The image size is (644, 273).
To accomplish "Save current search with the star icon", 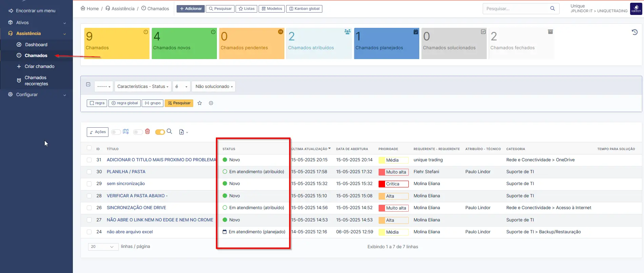I will tap(200, 103).
